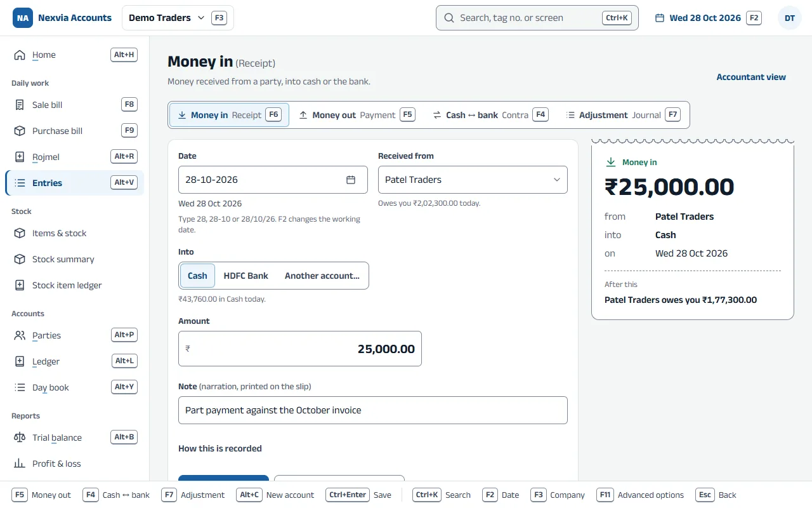Click the Day book list icon

click(20, 387)
